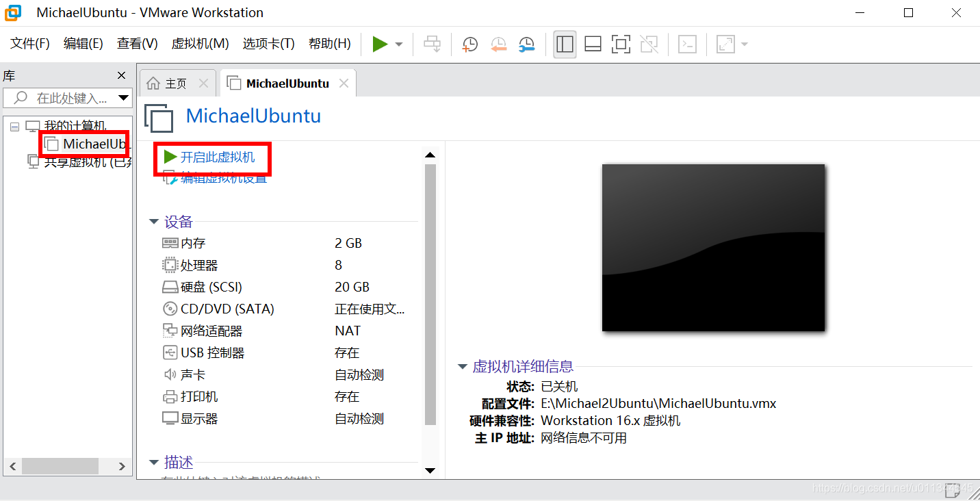Click the USB 控制器 device icon
Image resolution: width=980 pixels, height=501 pixels.
tap(170, 352)
